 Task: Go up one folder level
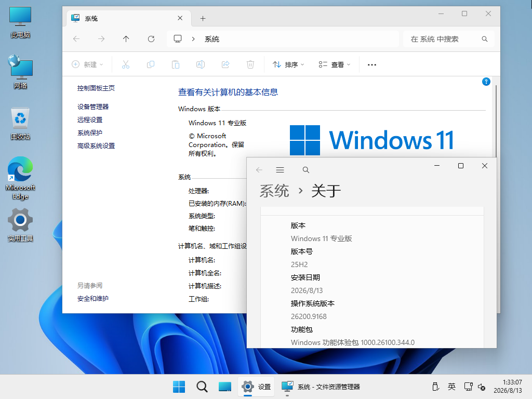(126, 39)
